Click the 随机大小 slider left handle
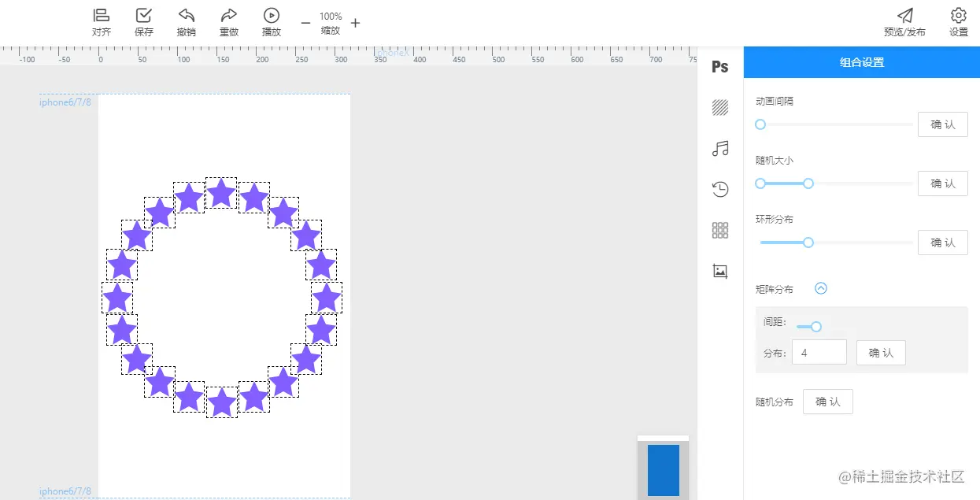 760,183
